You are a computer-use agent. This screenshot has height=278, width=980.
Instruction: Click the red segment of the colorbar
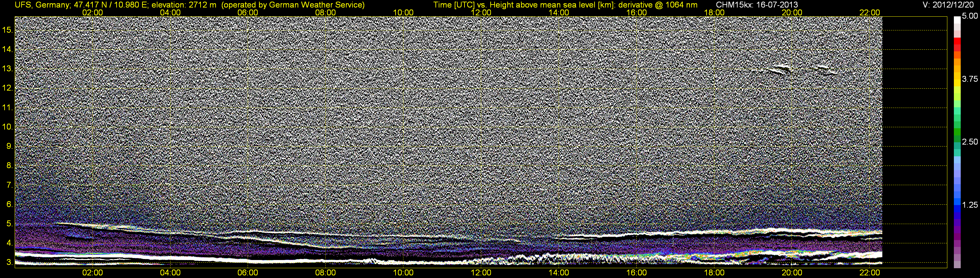click(957, 41)
